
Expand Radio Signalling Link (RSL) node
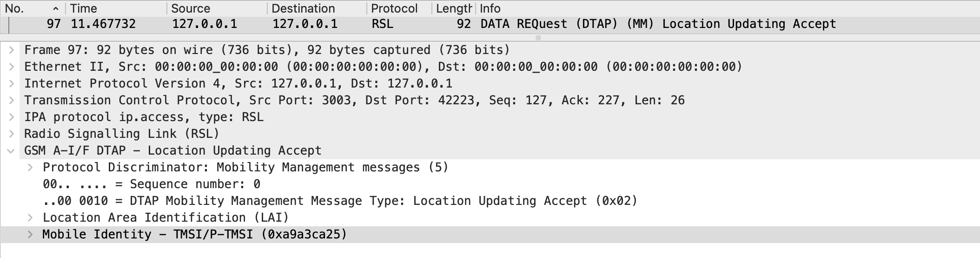tap(12, 134)
